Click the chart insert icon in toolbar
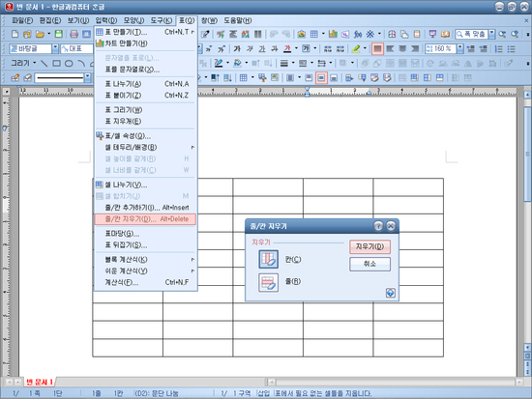532x399 pixels. click(333, 34)
